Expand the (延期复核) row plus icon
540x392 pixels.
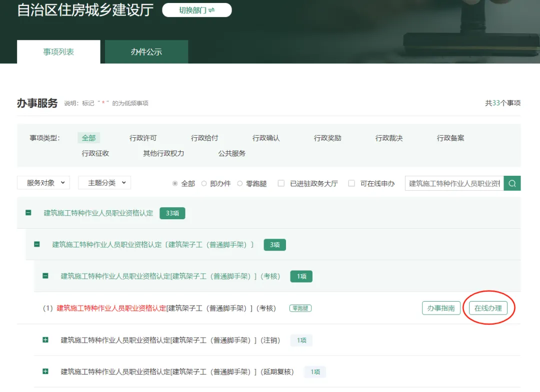45,372
